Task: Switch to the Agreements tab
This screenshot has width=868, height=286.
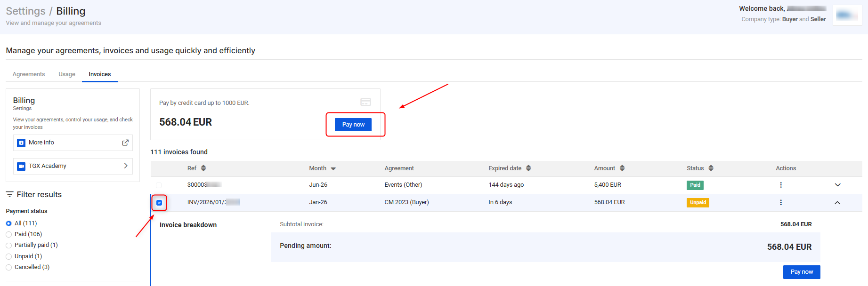Action: 29,74
